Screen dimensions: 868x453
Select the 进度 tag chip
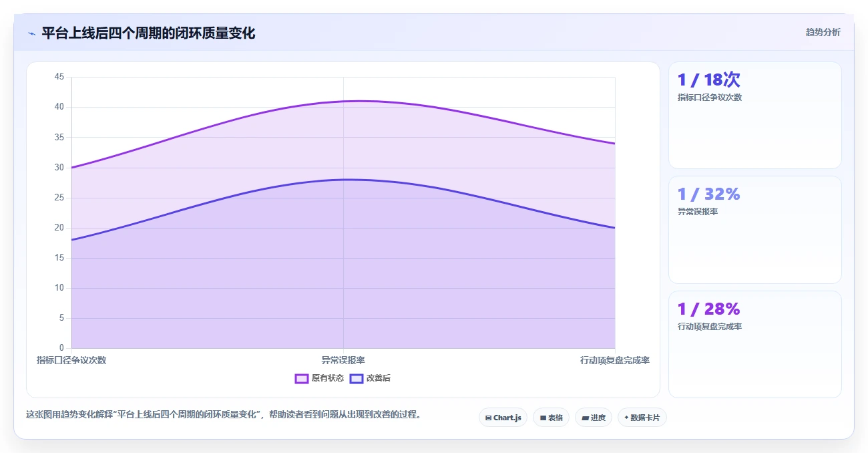tap(594, 418)
